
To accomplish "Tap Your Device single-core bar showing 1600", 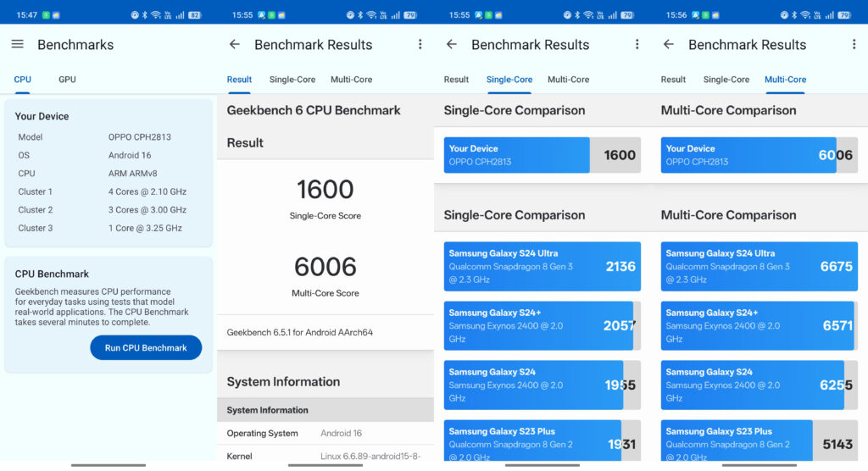I will (542, 155).
